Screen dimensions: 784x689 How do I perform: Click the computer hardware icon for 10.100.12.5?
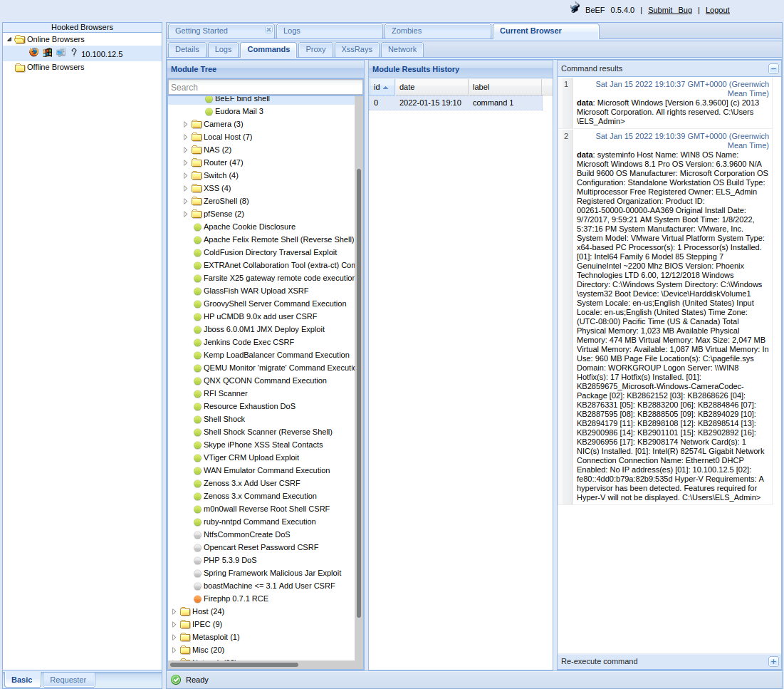coord(61,53)
